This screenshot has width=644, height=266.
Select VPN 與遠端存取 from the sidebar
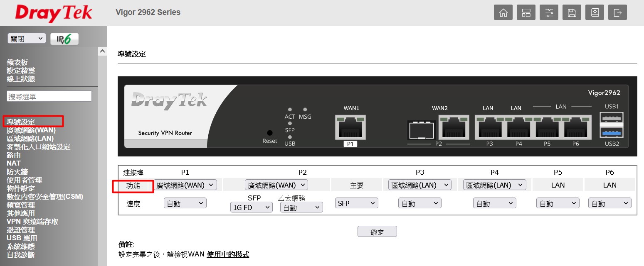click(x=32, y=222)
